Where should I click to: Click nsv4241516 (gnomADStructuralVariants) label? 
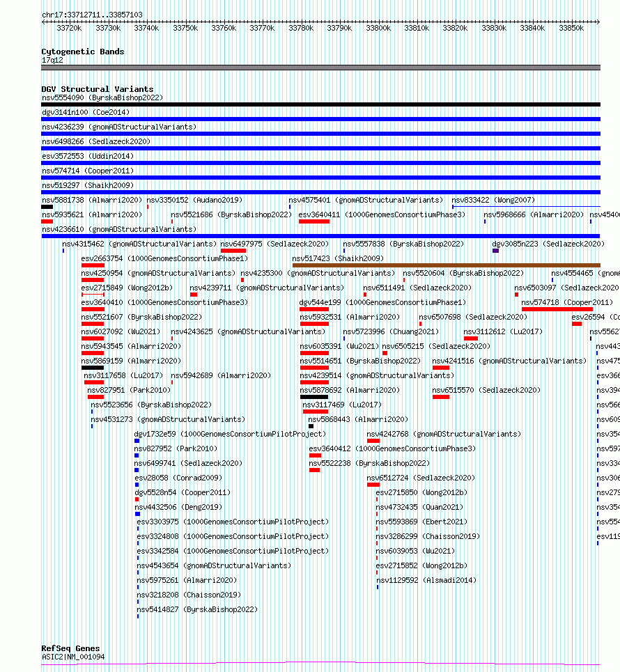(x=509, y=361)
